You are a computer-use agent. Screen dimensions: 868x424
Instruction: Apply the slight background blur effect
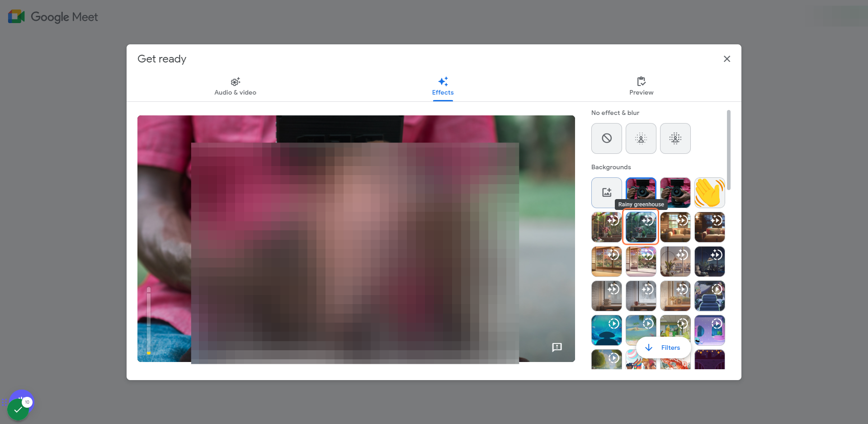[x=641, y=138]
